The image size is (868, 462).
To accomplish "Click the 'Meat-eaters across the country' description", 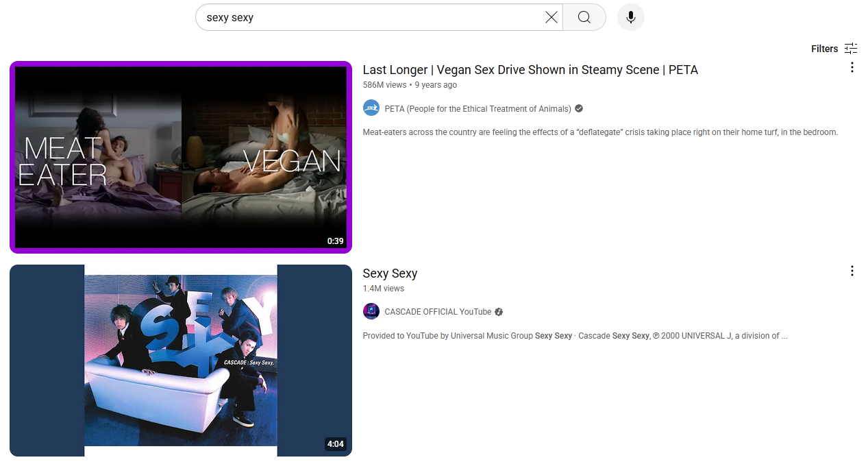I will [x=600, y=132].
